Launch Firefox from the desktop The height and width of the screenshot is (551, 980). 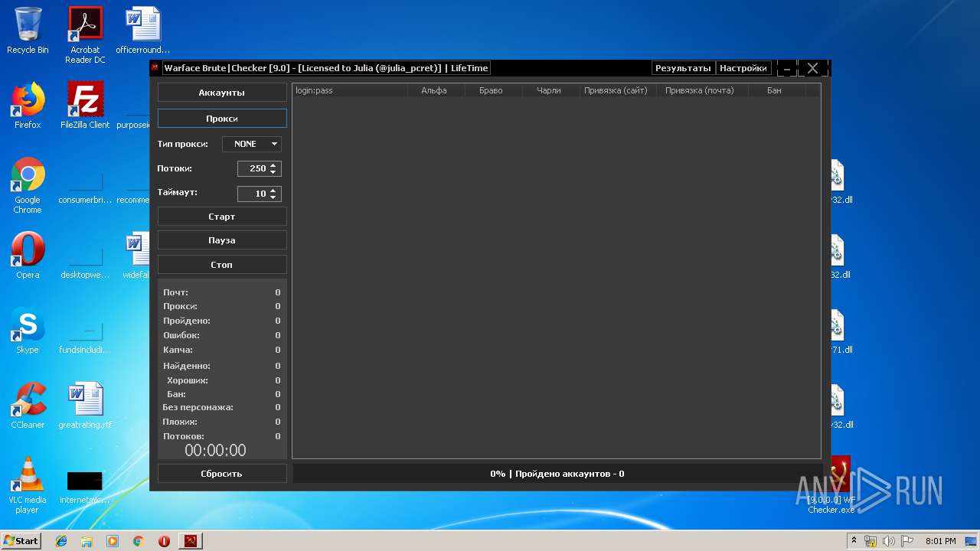(x=28, y=106)
